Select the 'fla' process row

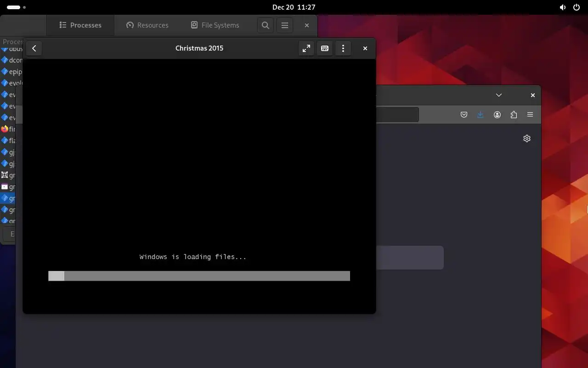[8, 141]
